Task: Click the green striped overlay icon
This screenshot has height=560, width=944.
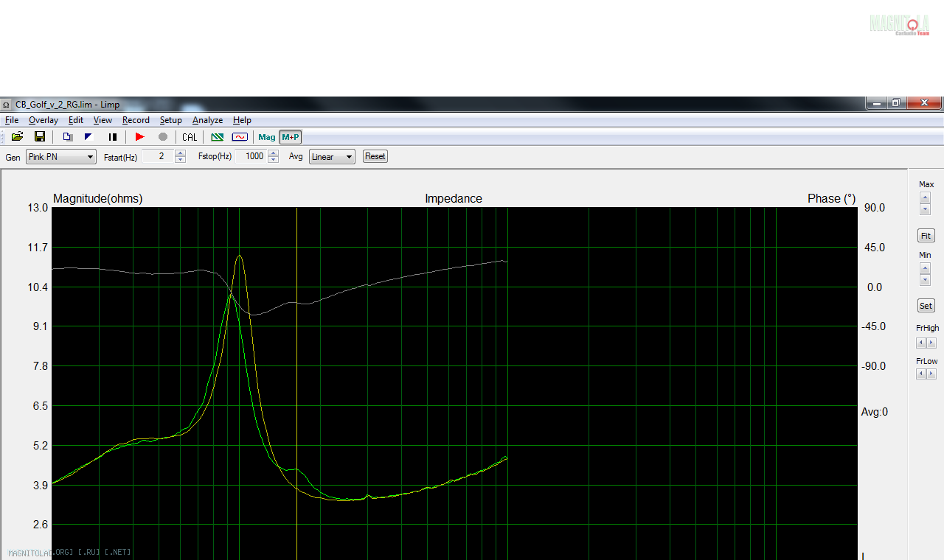Action: coord(217,137)
